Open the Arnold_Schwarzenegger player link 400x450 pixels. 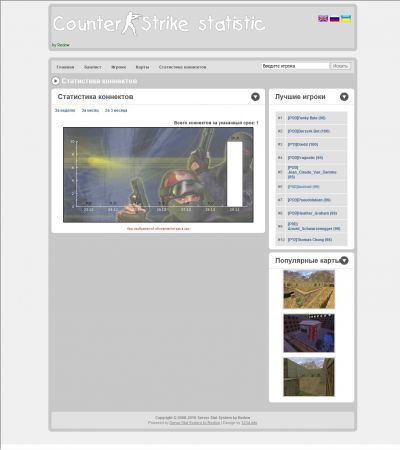[x=314, y=226]
